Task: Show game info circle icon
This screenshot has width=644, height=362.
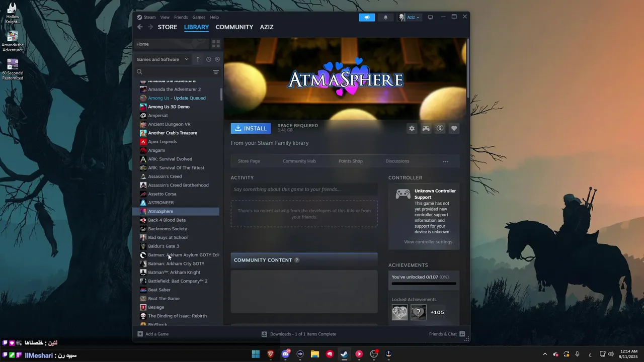Action: [440, 128]
